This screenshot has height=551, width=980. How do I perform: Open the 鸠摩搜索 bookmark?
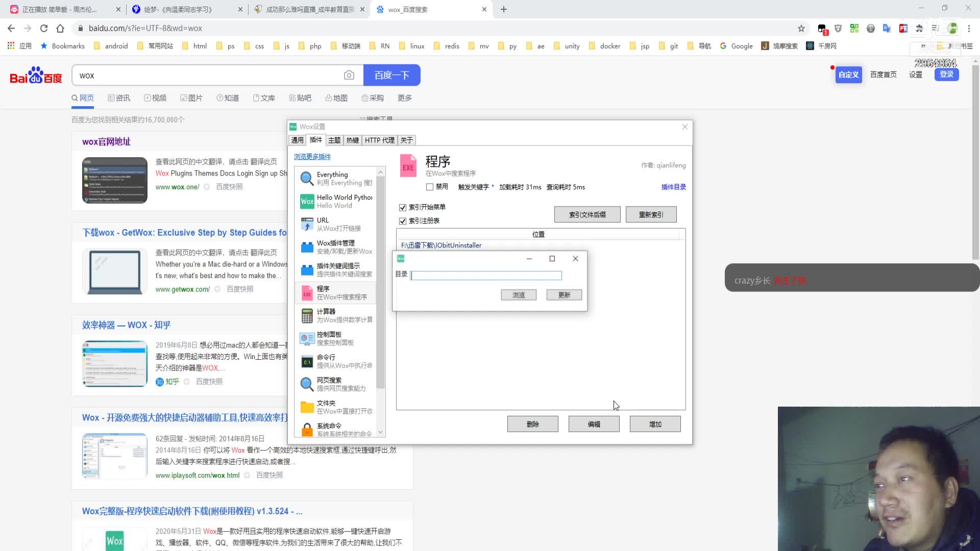(779, 46)
